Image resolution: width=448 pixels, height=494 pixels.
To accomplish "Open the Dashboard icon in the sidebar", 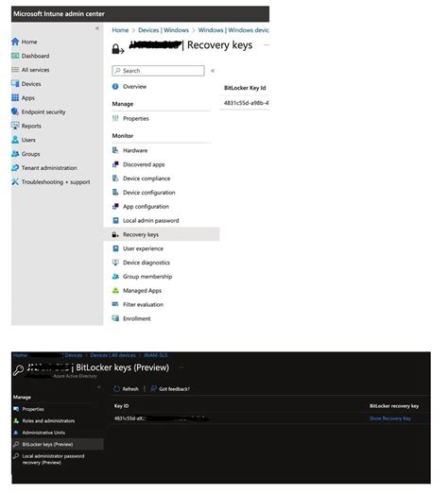I will pos(15,56).
